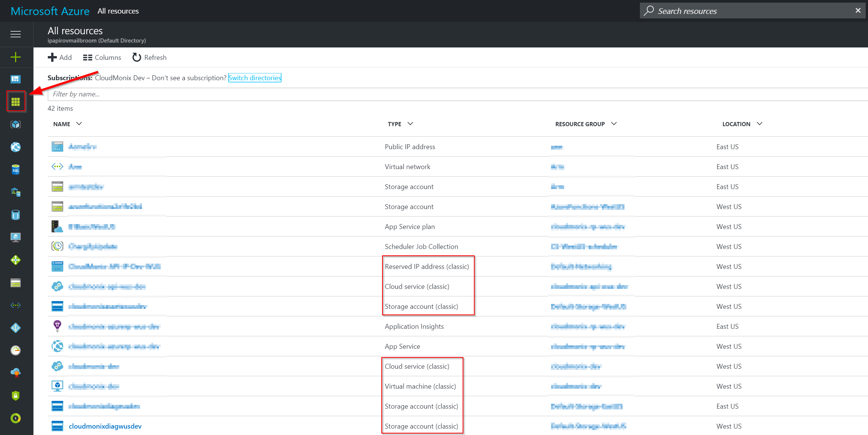Expand the RESOURCE GROUP column chevron
868x435 pixels.
point(614,124)
